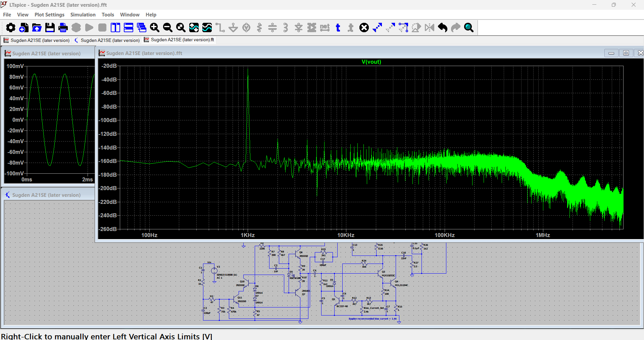Image resolution: width=644 pixels, height=340 pixels.
Task: Select the draw wire tool
Action: pyautogui.click(x=220, y=27)
